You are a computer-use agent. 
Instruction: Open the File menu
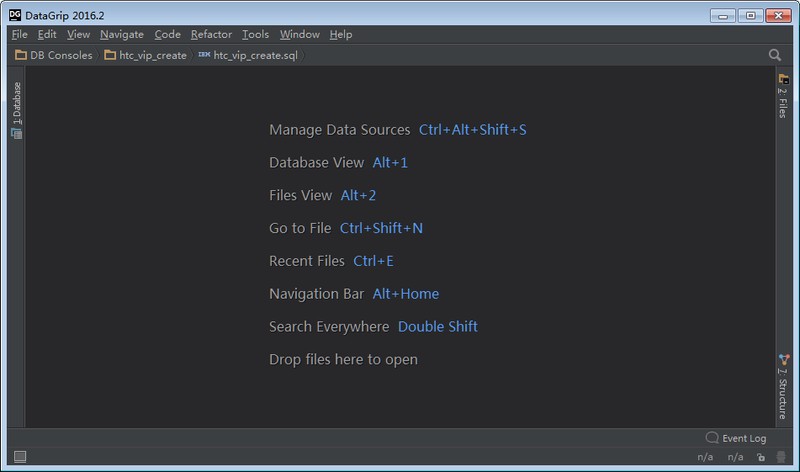[19, 34]
